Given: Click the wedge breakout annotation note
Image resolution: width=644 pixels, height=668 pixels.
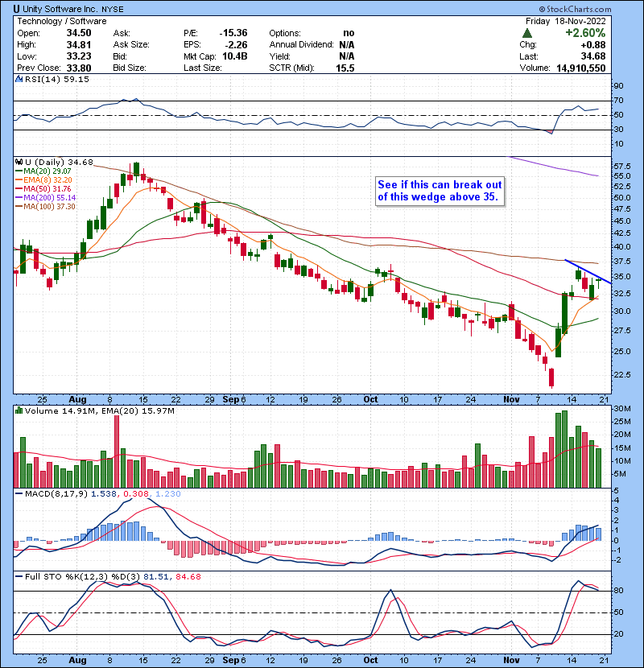Looking at the screenshot, I should [x=440, y=191].
